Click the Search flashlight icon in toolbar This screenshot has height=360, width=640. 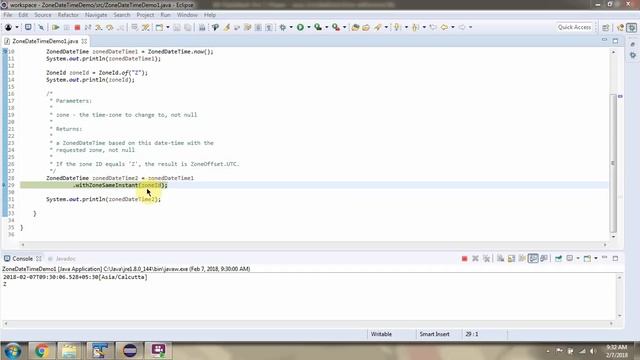tap(378, 27)
